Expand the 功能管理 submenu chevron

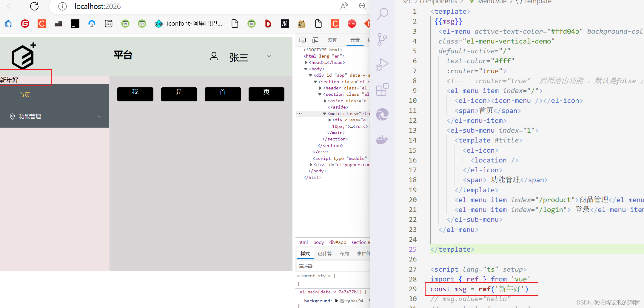point(99,117)
